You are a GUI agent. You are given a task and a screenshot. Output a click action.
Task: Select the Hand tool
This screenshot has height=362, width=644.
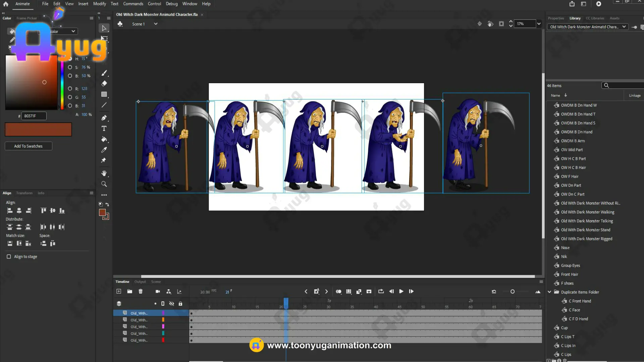[x=104, y=173]
